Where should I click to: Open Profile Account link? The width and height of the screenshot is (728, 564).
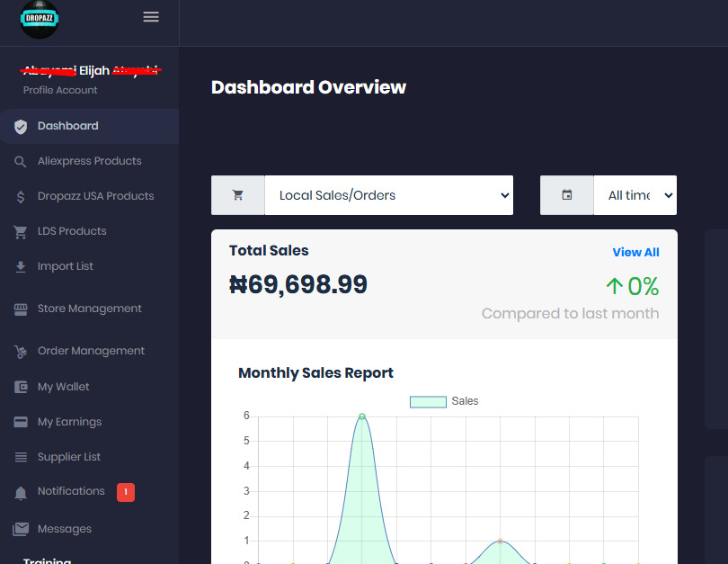click(x=60, y=90)
